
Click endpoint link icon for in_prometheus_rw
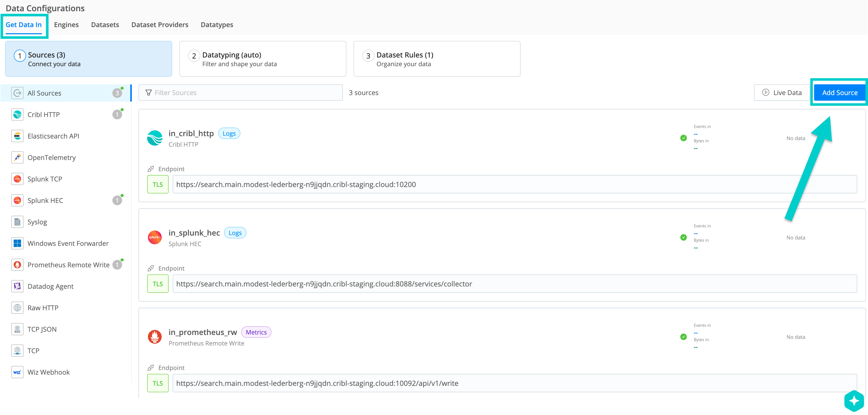[151, 368]
